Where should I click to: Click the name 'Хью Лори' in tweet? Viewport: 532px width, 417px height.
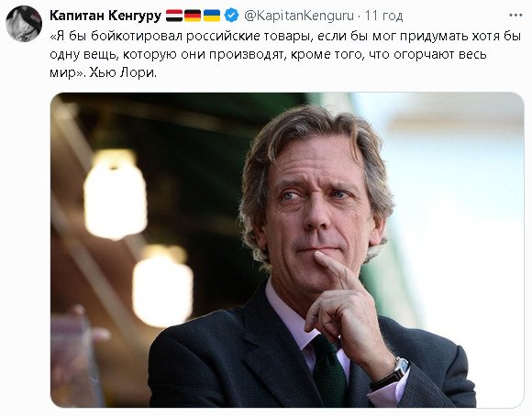(x=123, y=72)
